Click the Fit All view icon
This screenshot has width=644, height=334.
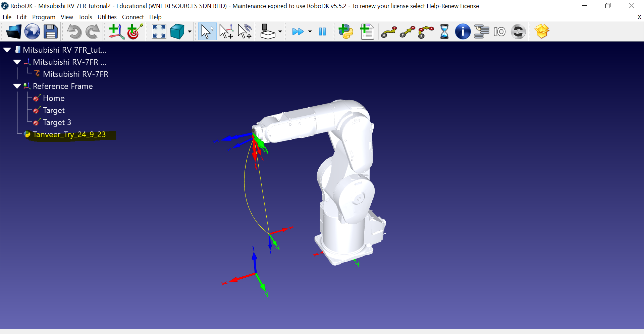click(x=159, y=32)
